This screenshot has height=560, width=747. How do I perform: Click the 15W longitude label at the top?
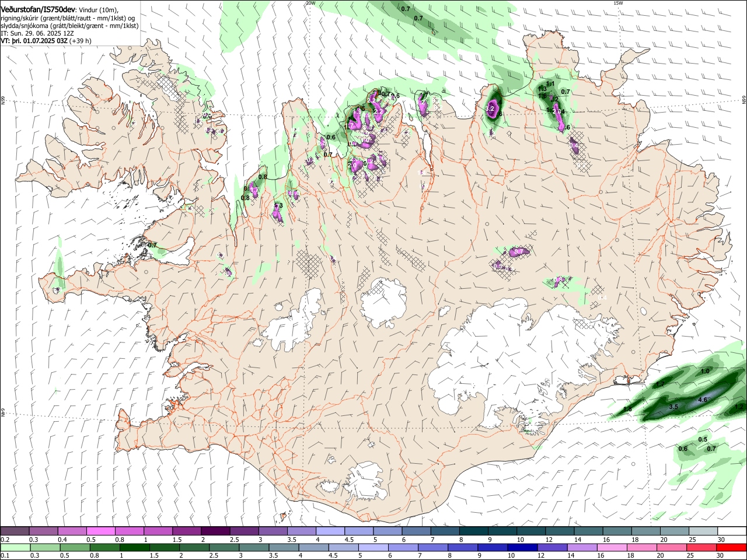[x=618, y=3]
